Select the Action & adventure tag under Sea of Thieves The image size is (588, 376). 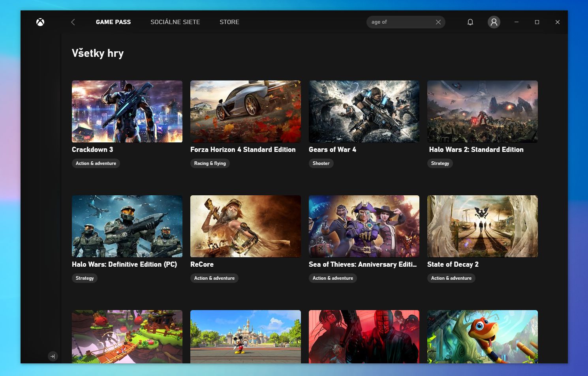333,278
